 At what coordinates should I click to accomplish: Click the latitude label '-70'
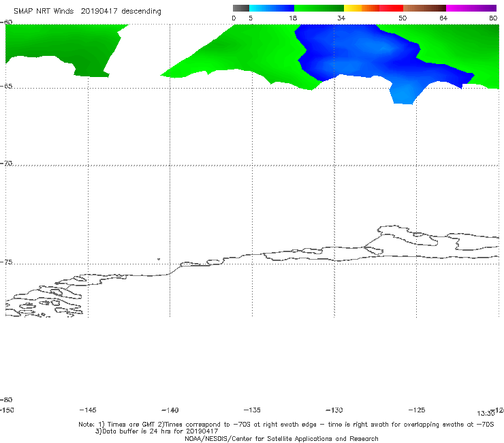pyautogui.click(x=6, y=164)
